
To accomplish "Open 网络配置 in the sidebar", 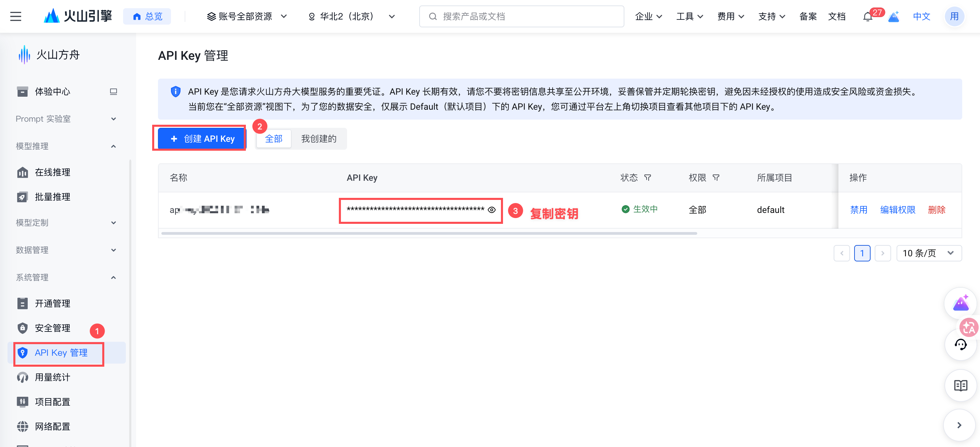I will (x=53, y=426).
